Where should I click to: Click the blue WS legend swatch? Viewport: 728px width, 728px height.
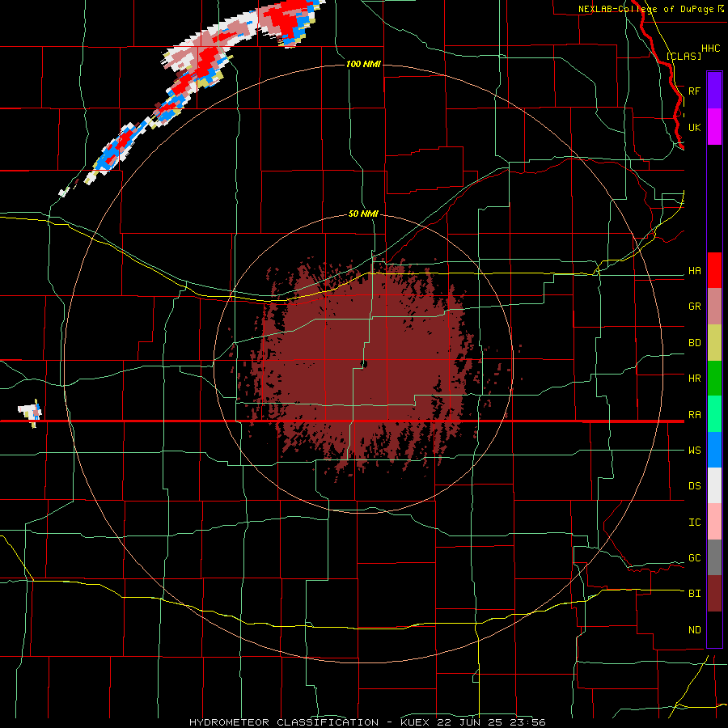(714, 450)
